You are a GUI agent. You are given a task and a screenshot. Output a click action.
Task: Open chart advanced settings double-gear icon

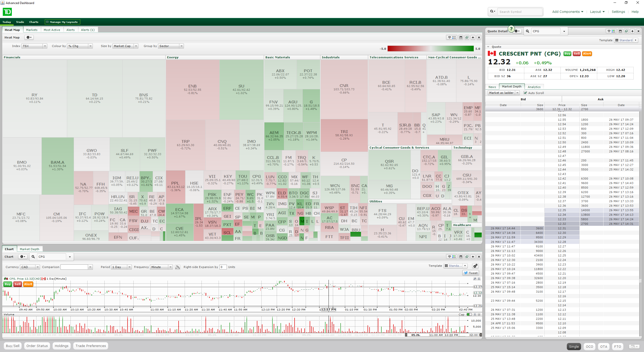coord(475,266)
